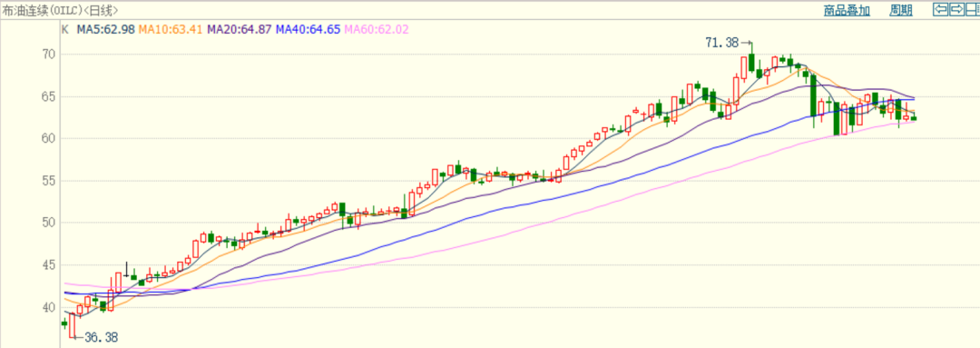The width and height of the screenshot is (980, 348).
Task: Click the K indicator label
Action: [64, 29]
